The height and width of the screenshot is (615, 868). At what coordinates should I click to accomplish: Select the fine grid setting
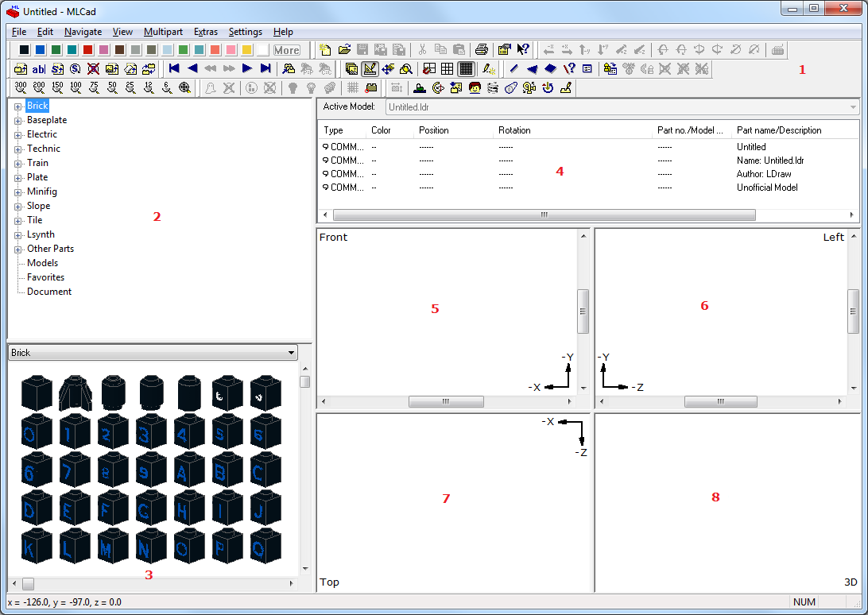click(x=466, y=68)
